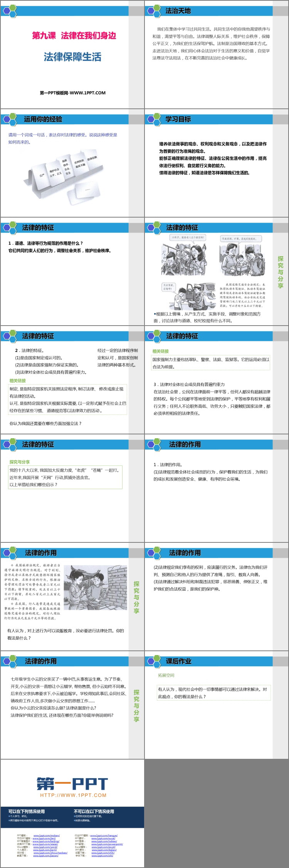Open the www.1ppt.com/hangye/ link

(104, 836)
